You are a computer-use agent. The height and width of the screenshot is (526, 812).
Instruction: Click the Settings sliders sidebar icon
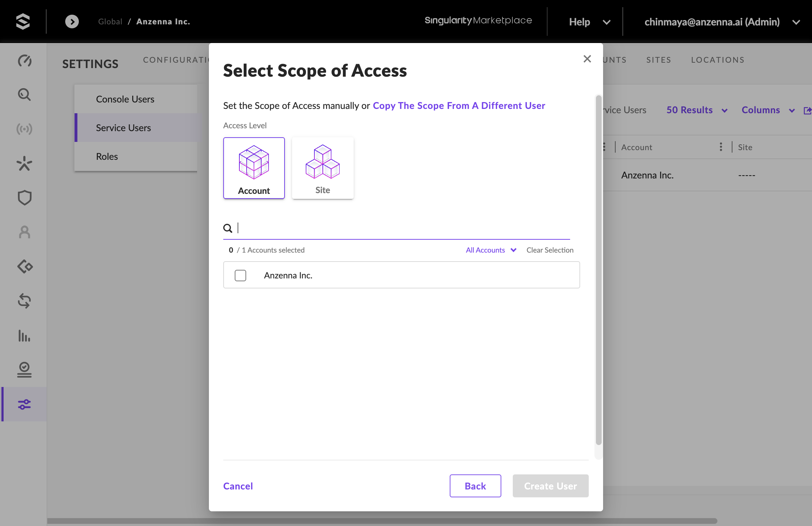click(x=24, y=405)
